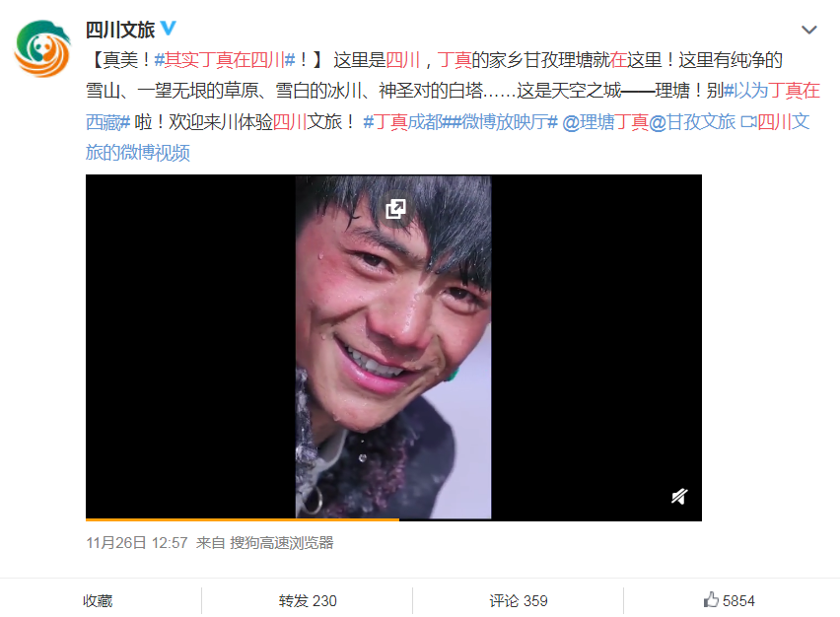
Task: Open hashtag #其实丁真在四川#
Action: 225,60
